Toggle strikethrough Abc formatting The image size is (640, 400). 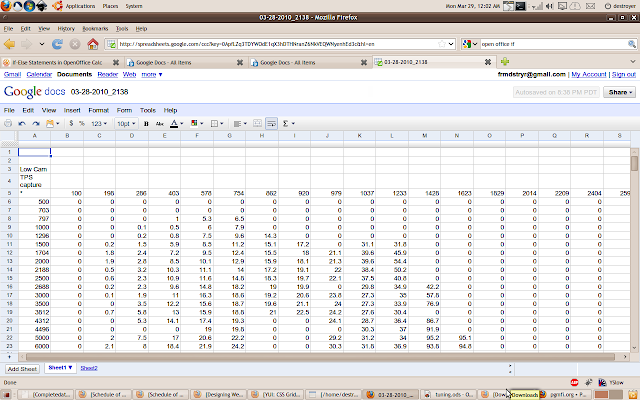(x=160, y=123)
